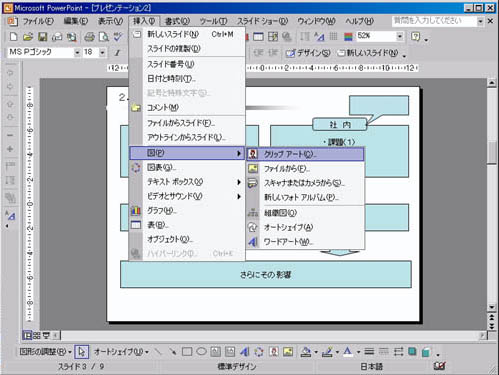Select 表(B) menu item
This screenshot has height=375, width=499.
[187, 225]
